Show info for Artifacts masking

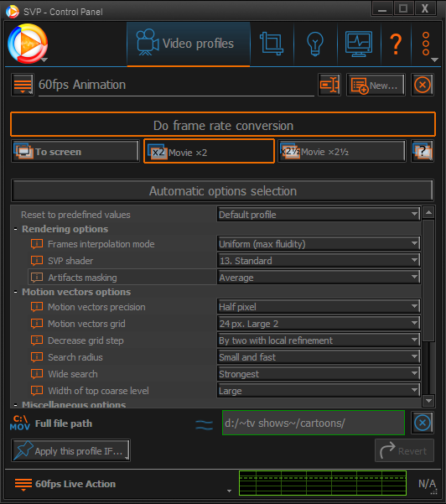tap(37, 278)
